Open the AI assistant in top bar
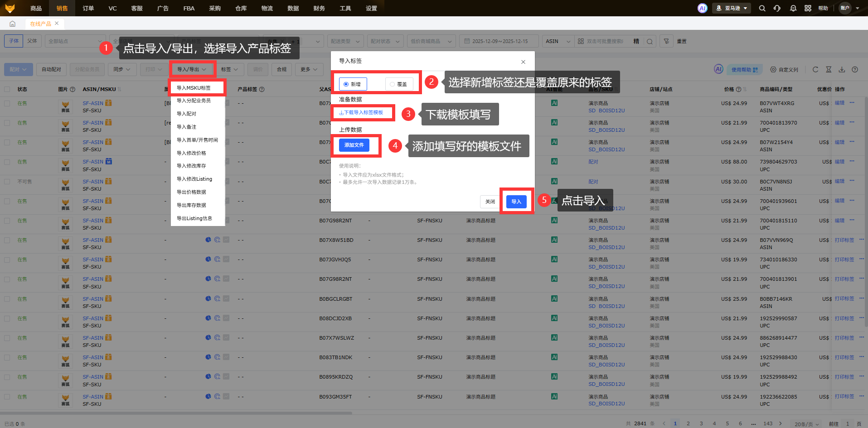This screenshot has height=428, width=868. (702, 8)
